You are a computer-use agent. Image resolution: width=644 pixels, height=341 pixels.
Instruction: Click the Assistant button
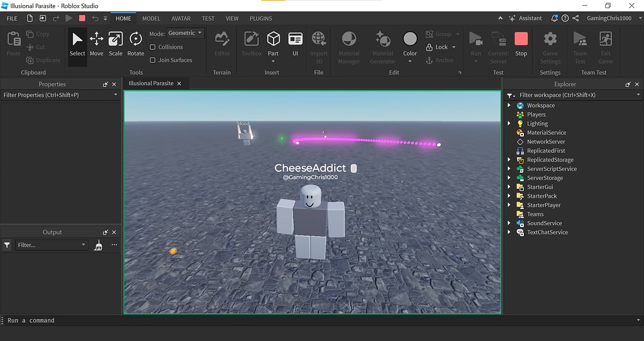point(525,18)
